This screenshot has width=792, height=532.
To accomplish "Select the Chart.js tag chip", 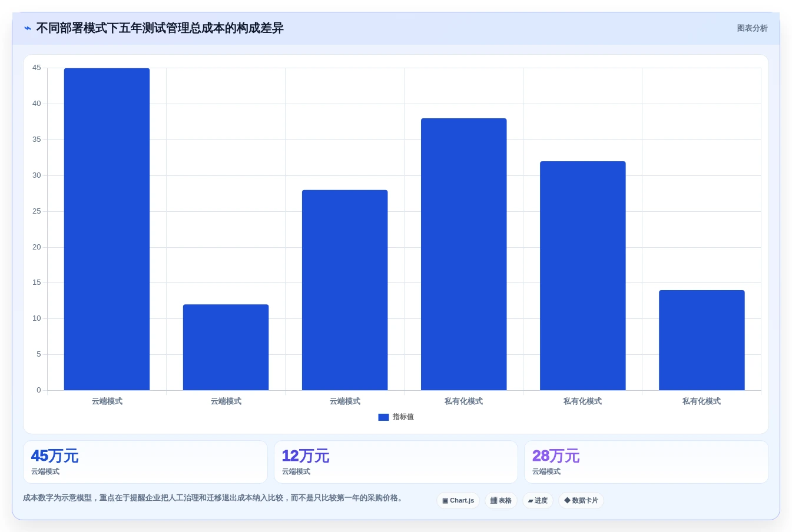I will 458,501.
